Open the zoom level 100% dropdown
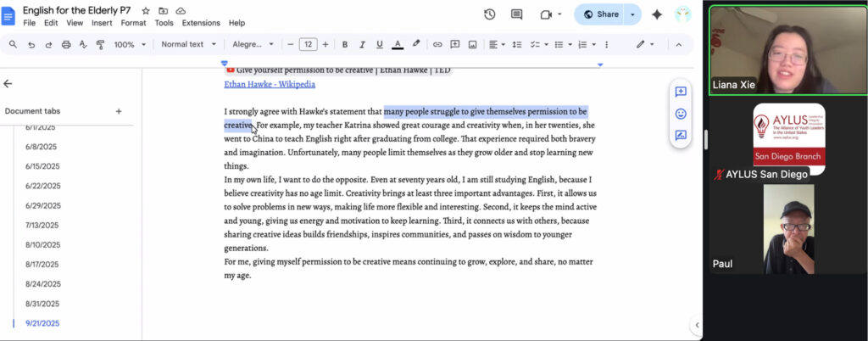The image size is (868, 341). [x=129, y=44]
